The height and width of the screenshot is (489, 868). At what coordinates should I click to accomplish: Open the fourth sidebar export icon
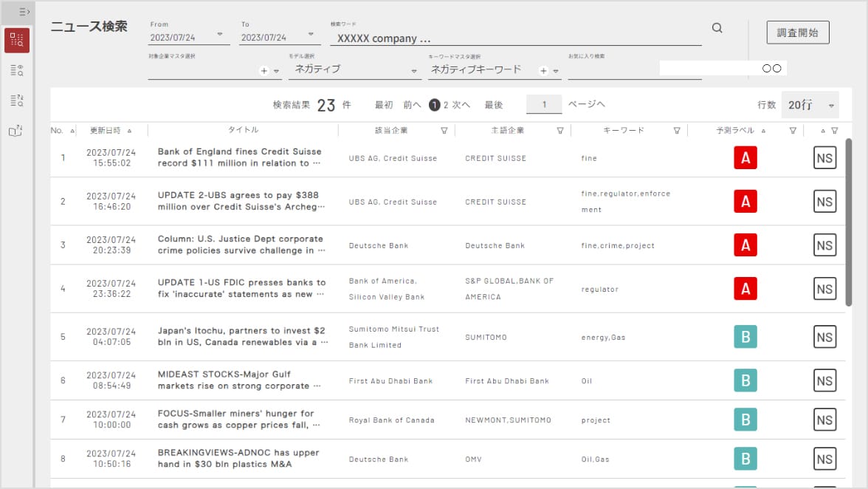click(16, 130)
